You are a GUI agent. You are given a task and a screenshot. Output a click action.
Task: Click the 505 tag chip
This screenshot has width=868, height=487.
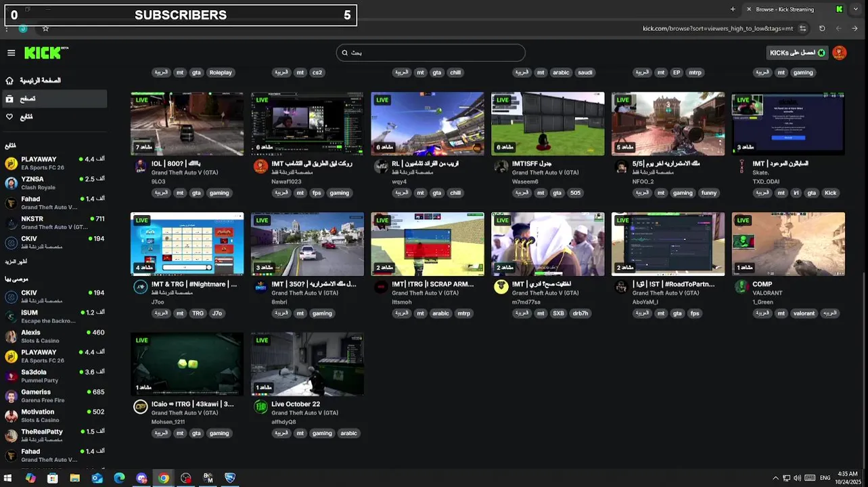click(575, 193)
